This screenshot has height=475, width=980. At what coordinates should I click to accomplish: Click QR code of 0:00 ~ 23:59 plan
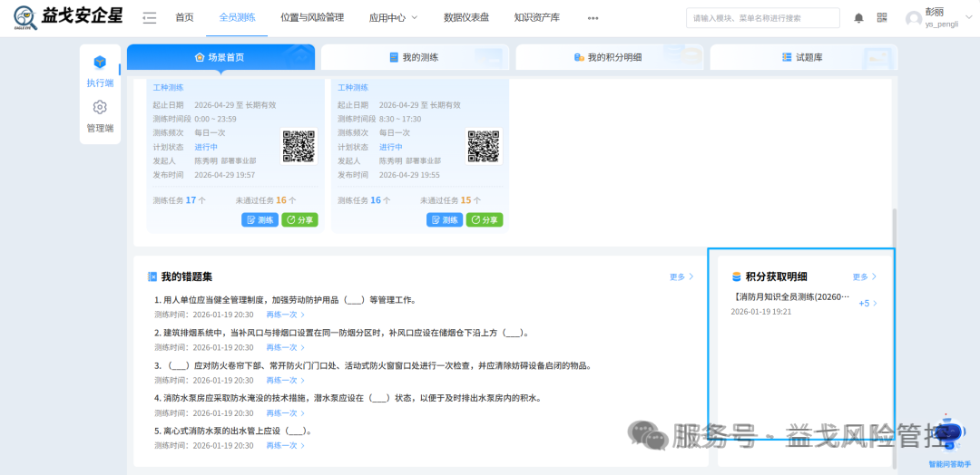pyautogui.click(x=299, y=146)
